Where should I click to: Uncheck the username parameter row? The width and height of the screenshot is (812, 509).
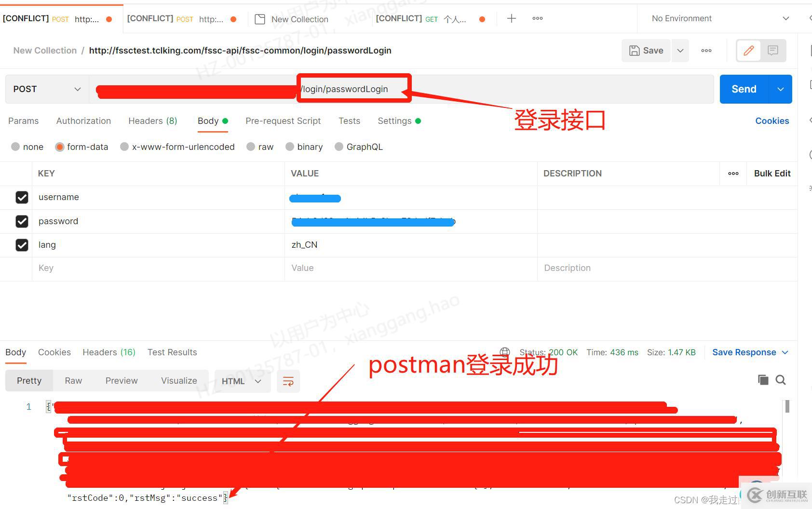[x=22, y=197]
